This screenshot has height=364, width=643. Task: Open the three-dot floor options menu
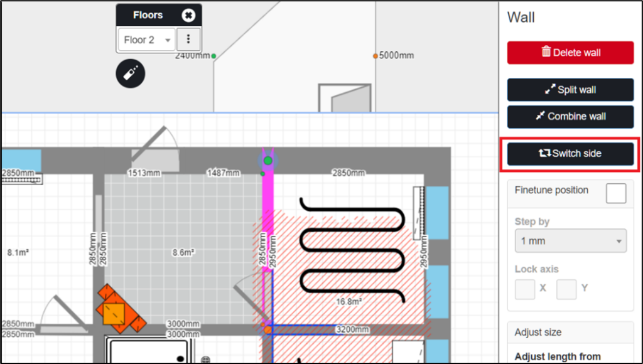[x=188, y=40]
